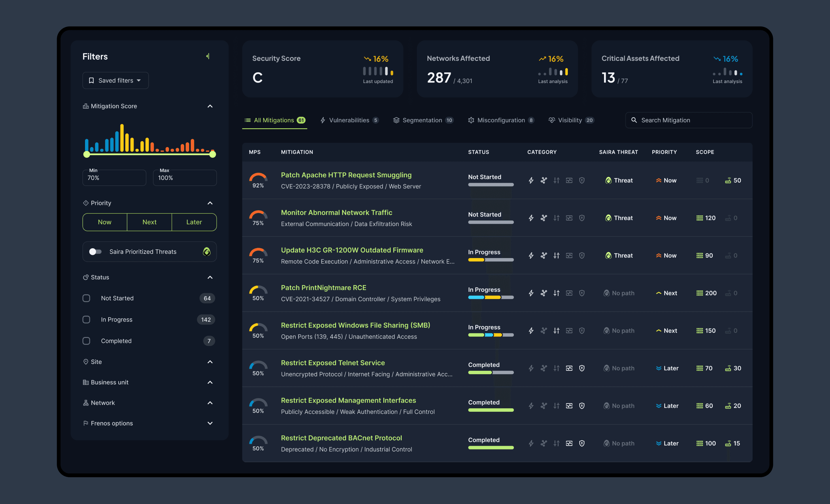Image resolution: width=830 pixels, height=504 pixels.
Task: Switch to Vulnerabilities tab
Action: point(349,120)
